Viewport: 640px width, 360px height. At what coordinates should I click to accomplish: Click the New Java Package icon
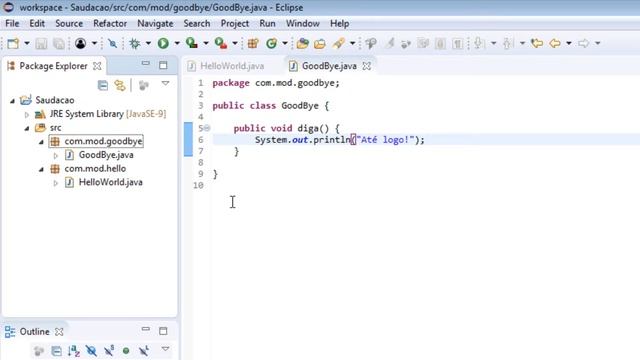coord(253,43)
